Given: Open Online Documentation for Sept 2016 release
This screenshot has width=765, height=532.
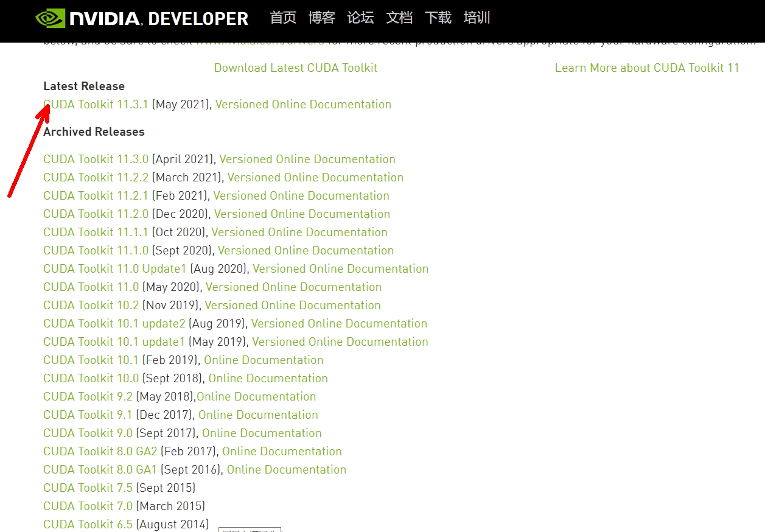Looking at the screenshot, I should point(287,469).
